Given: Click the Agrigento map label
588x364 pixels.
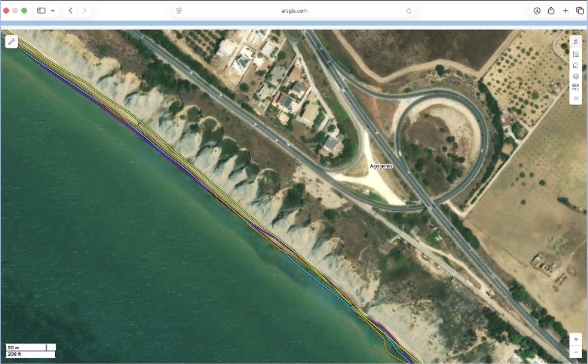Looking at the screenshot, I should [x=380, y=166].
